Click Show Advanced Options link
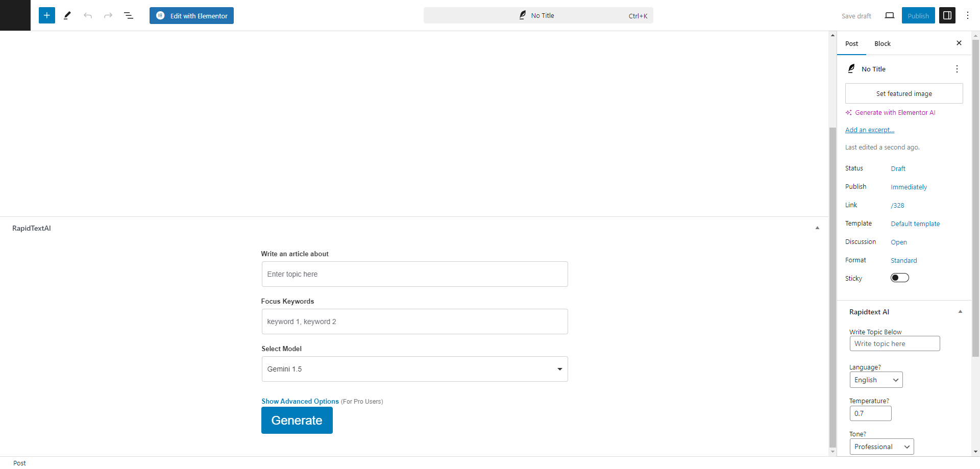Screen dimensions: 980x469 click(x=300, y=401)
